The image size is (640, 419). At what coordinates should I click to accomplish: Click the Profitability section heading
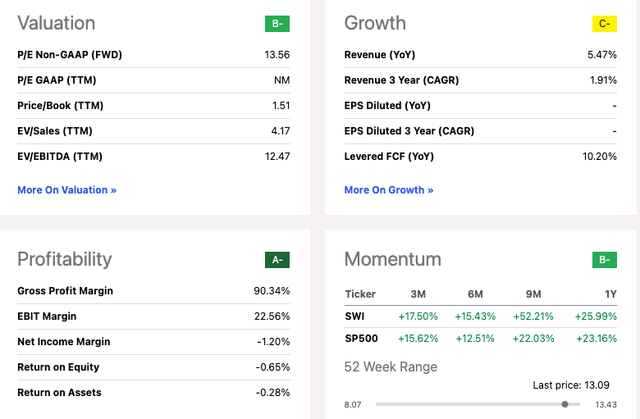[x=64, y=260]
